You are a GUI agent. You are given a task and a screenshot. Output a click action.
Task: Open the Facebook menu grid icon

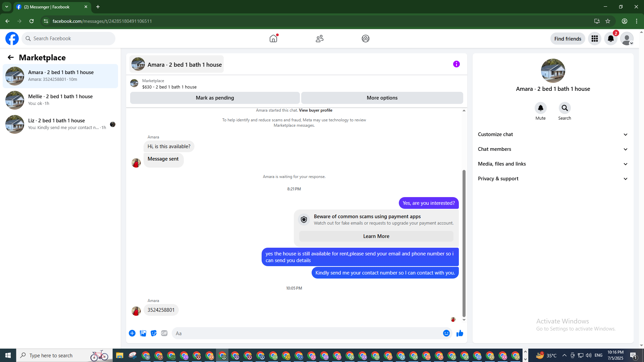click(595, 39)
